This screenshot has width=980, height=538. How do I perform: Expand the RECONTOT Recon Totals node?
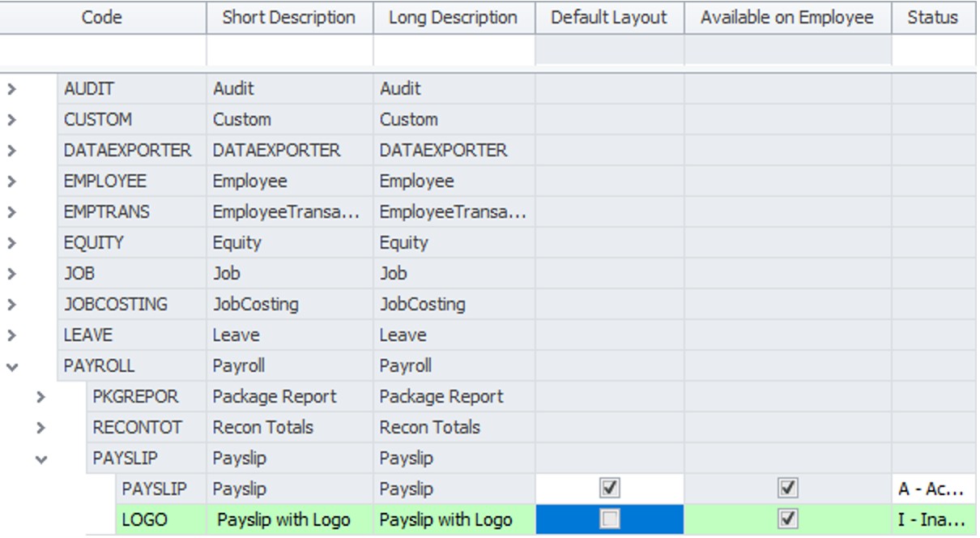[40, 428]
